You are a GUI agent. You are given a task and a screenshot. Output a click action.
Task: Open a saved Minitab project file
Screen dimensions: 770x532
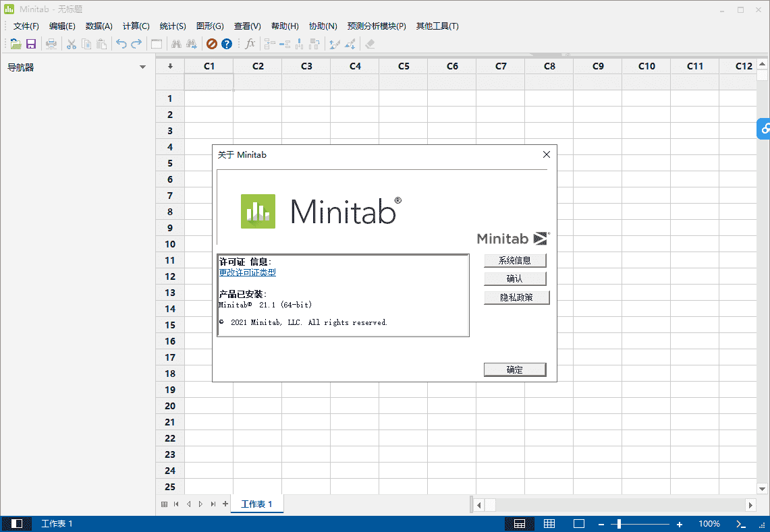click(15, 43)
